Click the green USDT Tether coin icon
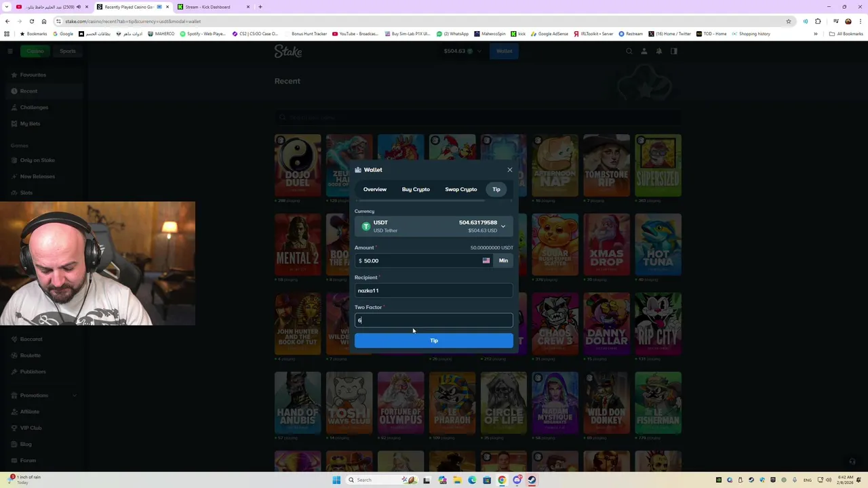 366,226
